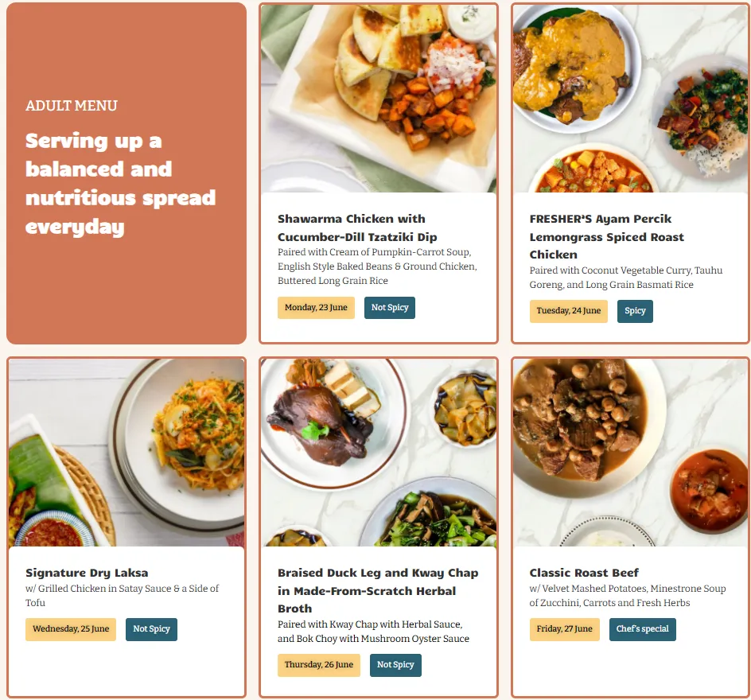
Task: Select the Tuesday, 24 June date tag
Action: 569,311
